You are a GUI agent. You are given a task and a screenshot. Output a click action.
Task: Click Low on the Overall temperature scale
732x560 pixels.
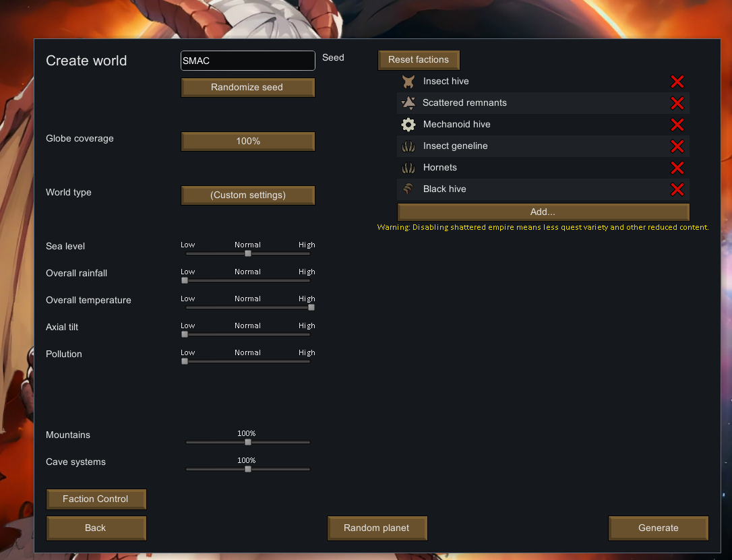pos(187,299)
